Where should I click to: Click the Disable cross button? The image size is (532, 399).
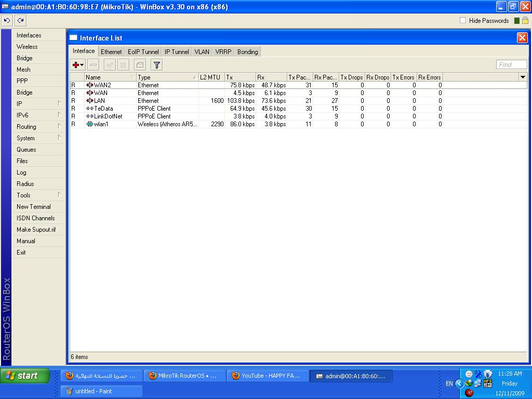pyautogui.click(x=124, y=65)
